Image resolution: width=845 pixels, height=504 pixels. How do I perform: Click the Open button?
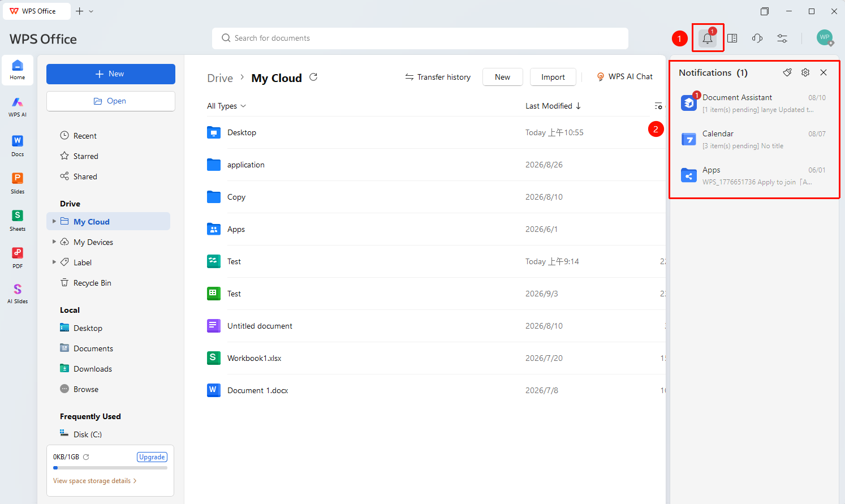(x=111, y=101)
